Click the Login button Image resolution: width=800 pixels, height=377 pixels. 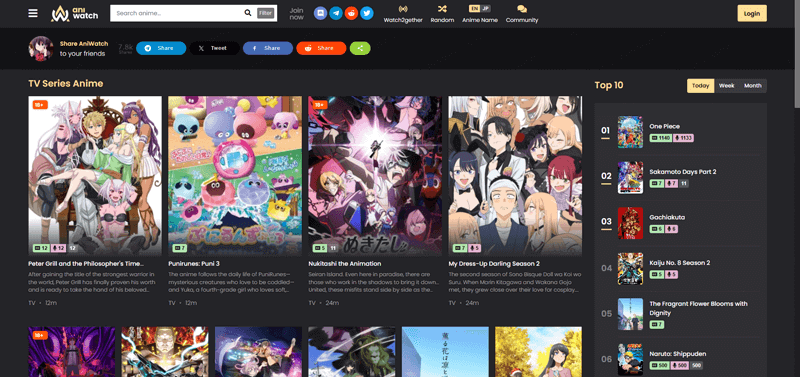pyautogui.click(x=752, y=14)
